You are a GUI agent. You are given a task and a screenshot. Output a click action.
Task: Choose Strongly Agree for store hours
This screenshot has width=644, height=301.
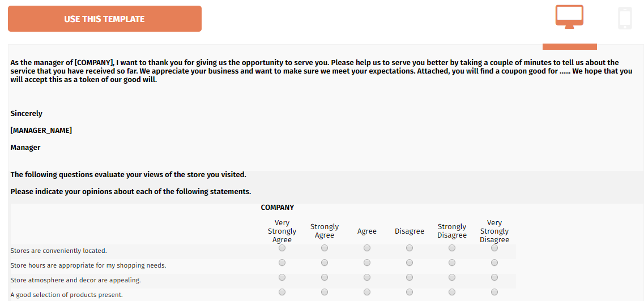click(325, 263)
